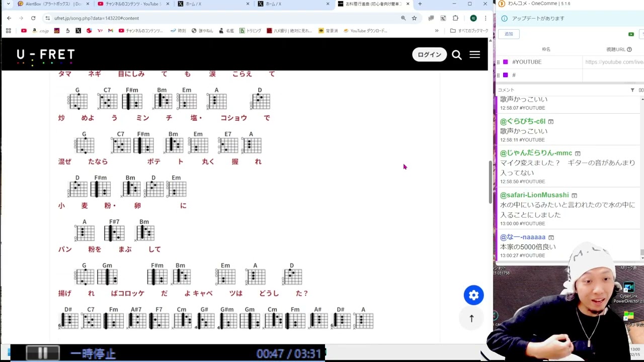The image size is (644, 362).
Task: Open the チャンネルのコンテンツ bookmark
Action: click(x=141, y=31)
